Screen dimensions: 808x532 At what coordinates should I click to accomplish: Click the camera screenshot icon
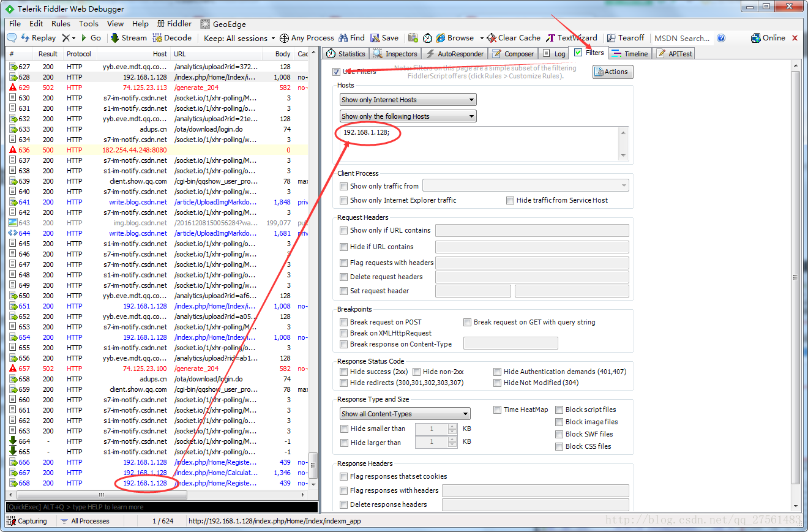413,38
